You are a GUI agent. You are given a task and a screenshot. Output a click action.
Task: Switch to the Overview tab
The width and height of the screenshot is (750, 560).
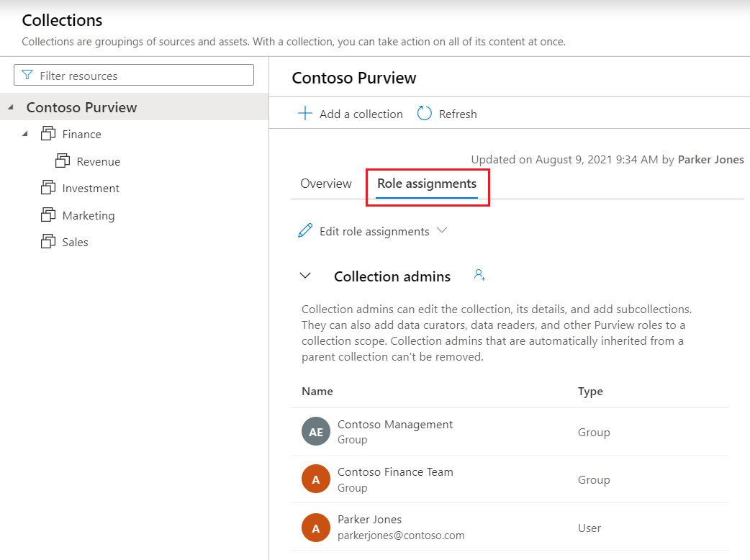pos(325,184)
